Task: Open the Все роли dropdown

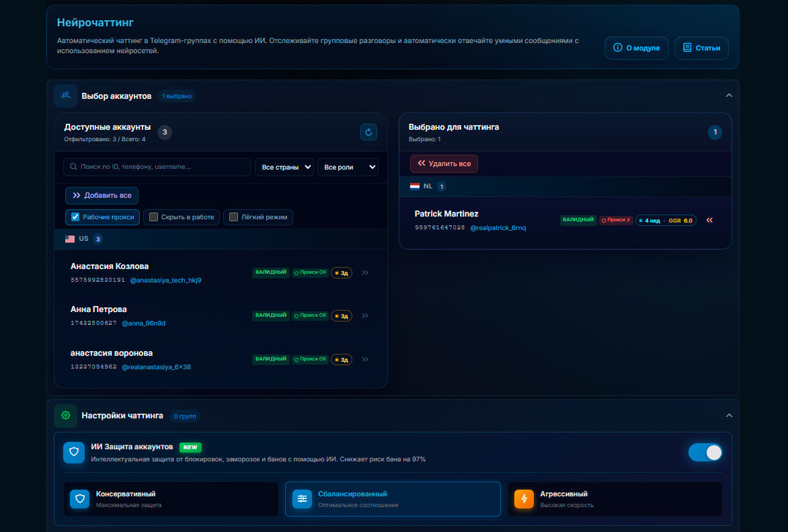Action: pyautogui.click(x=348, y=167)
